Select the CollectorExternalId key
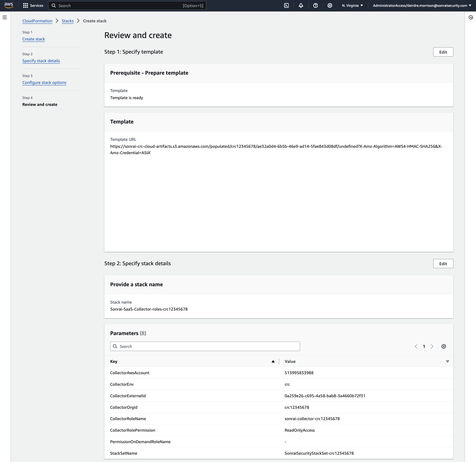Screen dimensions: 476x462 128,396
